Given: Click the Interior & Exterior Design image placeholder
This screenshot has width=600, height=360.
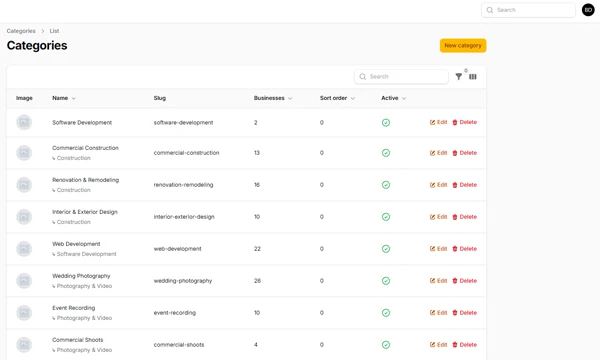Looking at the screenshot, I should [x=24, y=217].
